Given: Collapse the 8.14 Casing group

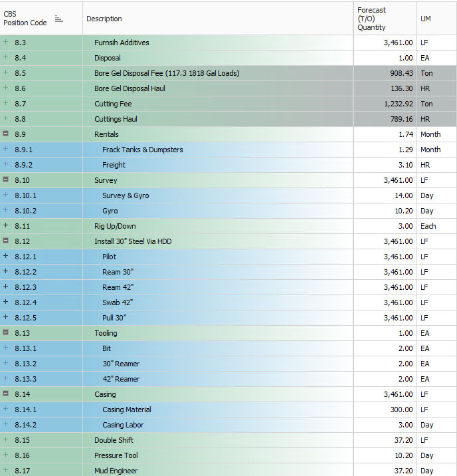Looking at the screenshot, I should tap(5, 394).
